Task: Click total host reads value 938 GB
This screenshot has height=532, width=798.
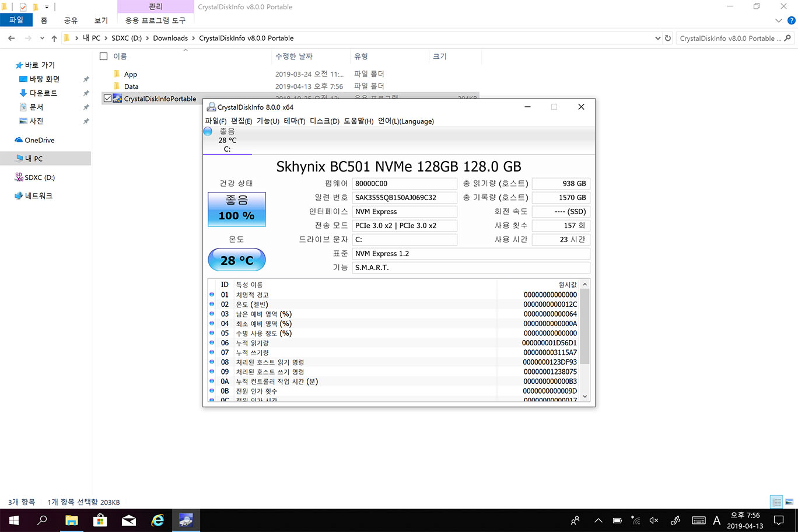Action: pyautogui.click(x=561, y=183)
